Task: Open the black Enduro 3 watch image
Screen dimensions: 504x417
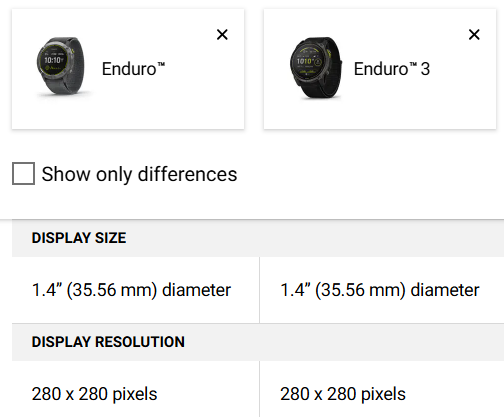Action: pos(315,68)
